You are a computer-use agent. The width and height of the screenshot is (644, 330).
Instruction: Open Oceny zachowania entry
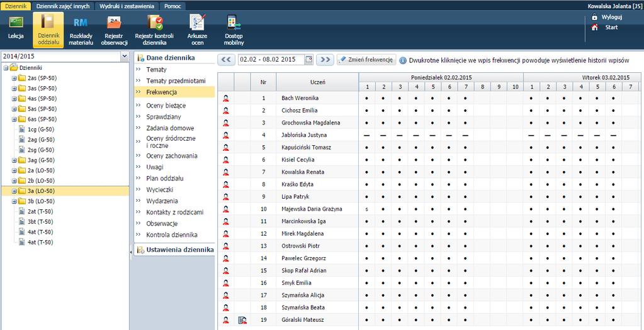pyautogui.click(x=172, y=156)
